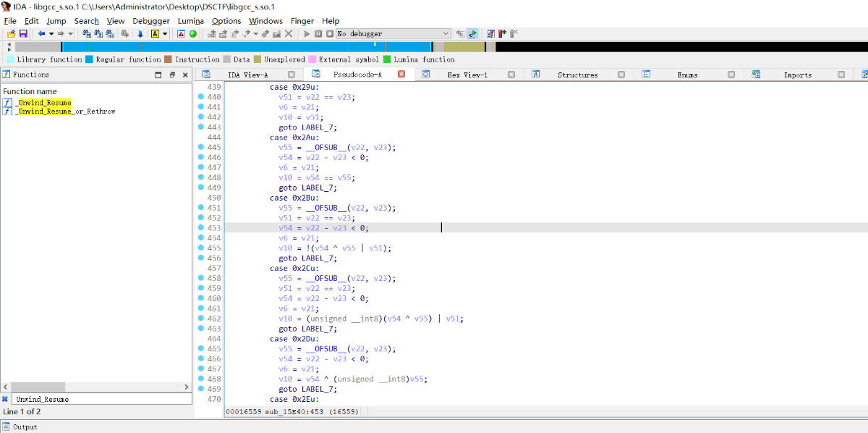Switch to the Imports tab
Viewport: 868px width, 433px height.
(797, 75)
